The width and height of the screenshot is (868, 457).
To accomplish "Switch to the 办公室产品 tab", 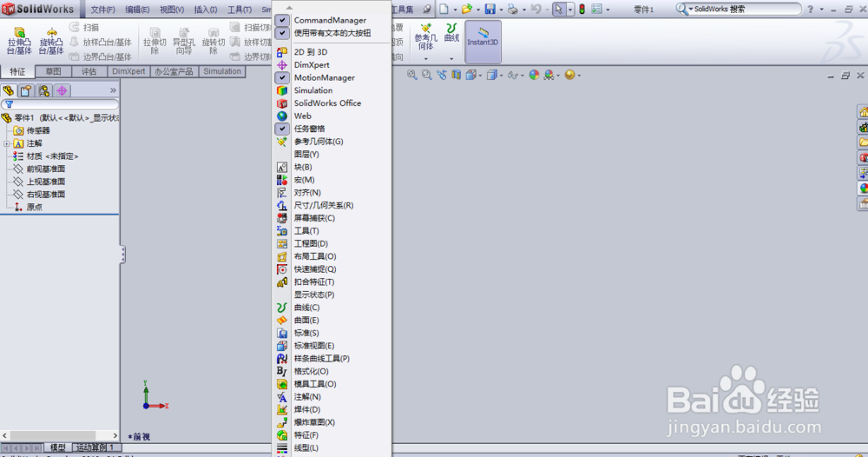I will pyautogui.click(x=174, y=71).
